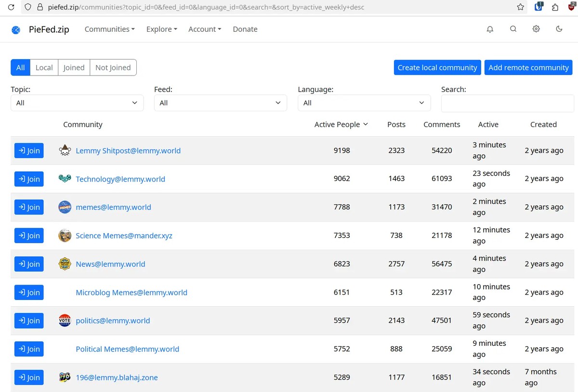This screenshot has width=578, height=392.
Task: Open the search magnifier icon
Action: pos(513,29)
